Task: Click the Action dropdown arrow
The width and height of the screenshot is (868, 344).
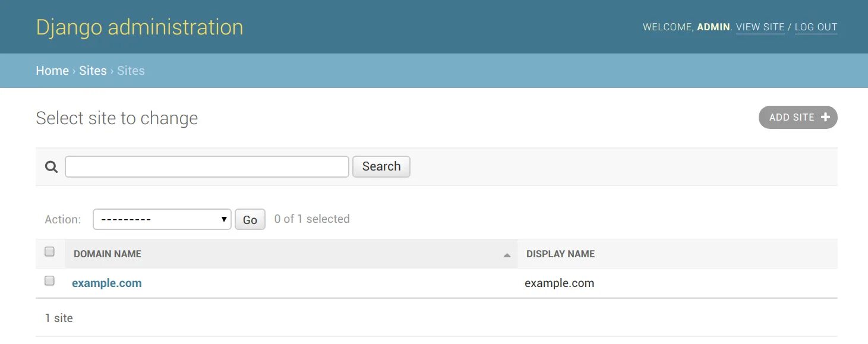Action: click(x=224, y=219)
